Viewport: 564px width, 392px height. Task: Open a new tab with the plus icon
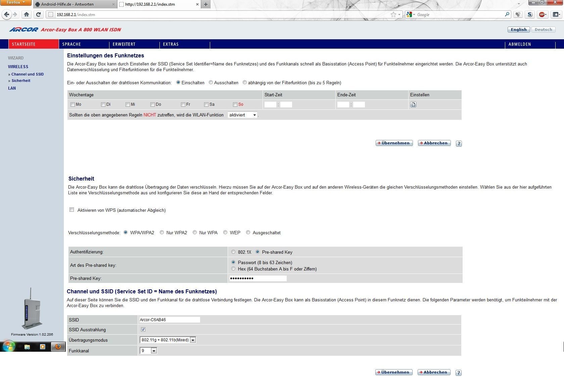(x=206, y=4)
